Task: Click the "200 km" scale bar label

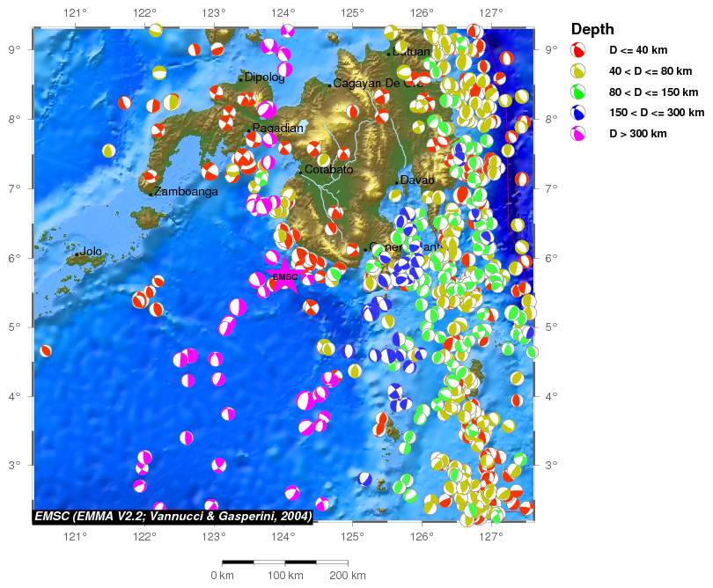Action: (x=348, y=576)
